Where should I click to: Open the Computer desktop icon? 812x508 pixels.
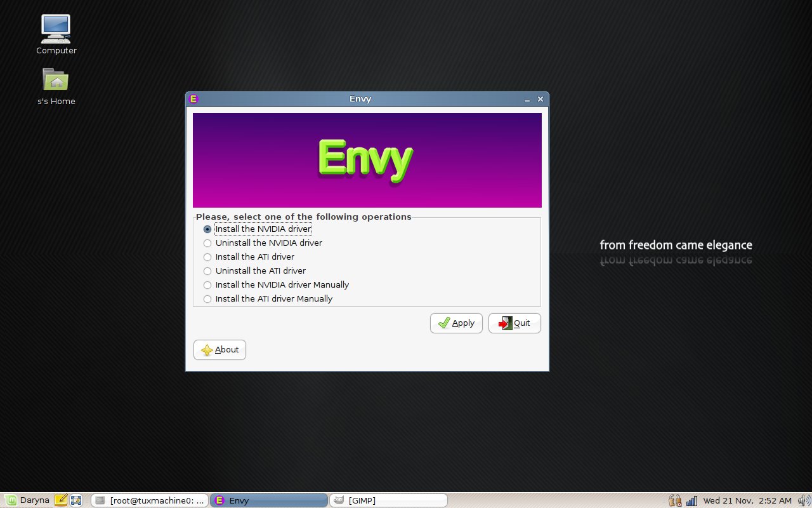click(56, 34)
